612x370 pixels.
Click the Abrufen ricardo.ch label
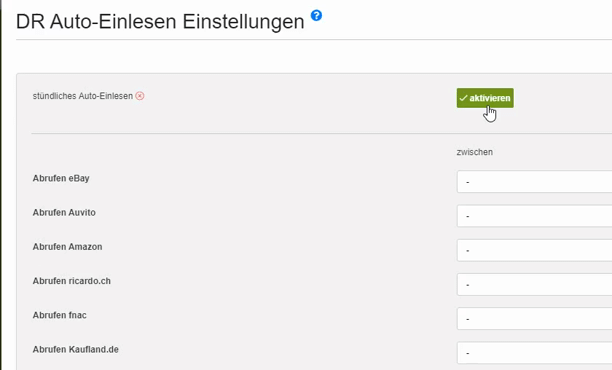72,281
